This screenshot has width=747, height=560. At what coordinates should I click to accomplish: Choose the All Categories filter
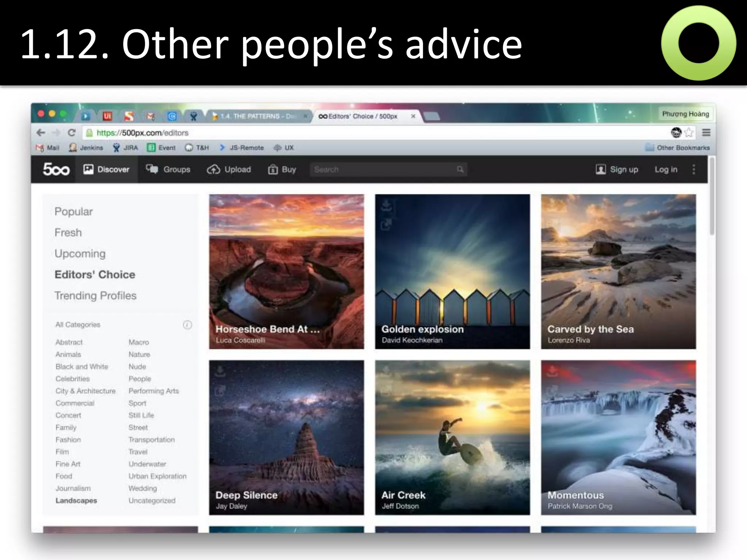click(x=78, y=324)
